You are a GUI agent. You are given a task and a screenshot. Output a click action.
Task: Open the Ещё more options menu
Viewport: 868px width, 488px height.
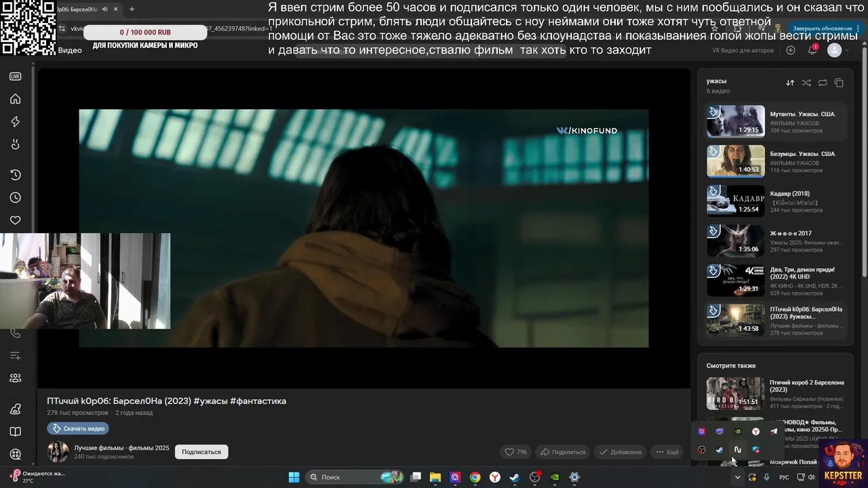[666, 452]
